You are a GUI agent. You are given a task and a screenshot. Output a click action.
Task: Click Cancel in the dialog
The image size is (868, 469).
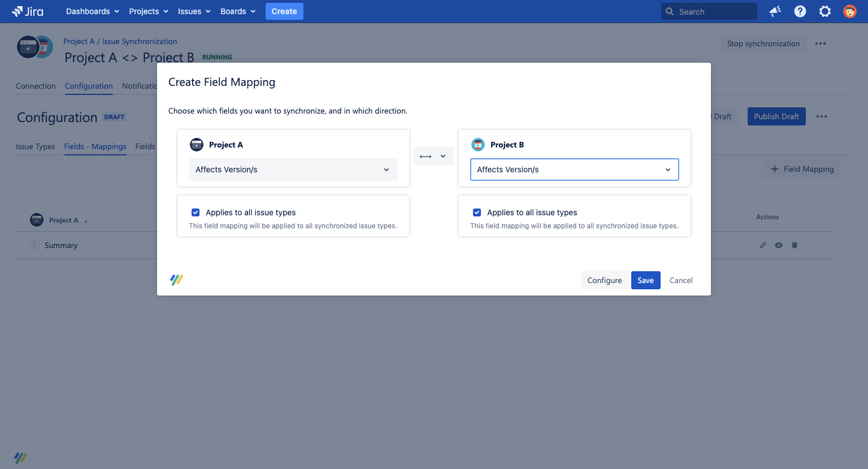[681, 280]
